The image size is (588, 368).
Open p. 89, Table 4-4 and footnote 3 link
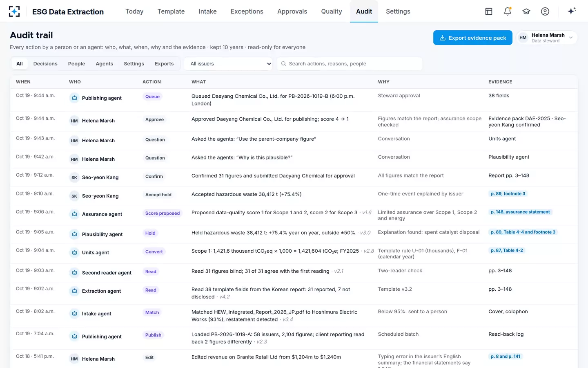(523, 232)
